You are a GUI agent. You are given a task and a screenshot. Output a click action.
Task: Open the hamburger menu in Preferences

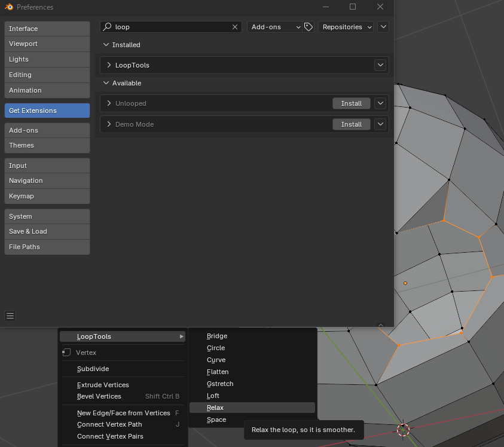tap(10, 316)
